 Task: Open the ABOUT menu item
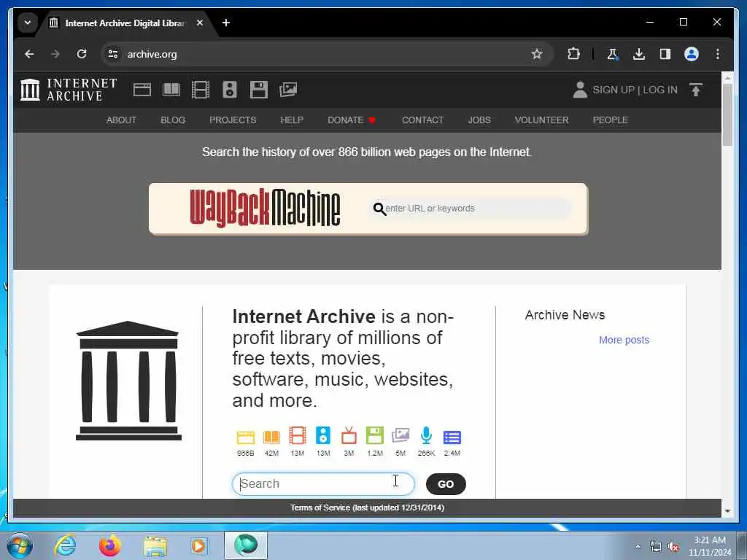click(121, 120)
